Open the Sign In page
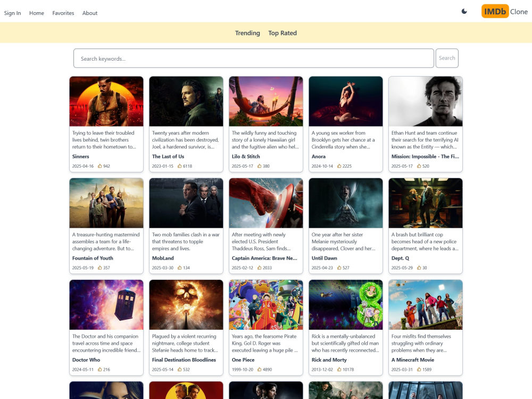The height and width of the screenshot is (399, 532). click(13, 13)
